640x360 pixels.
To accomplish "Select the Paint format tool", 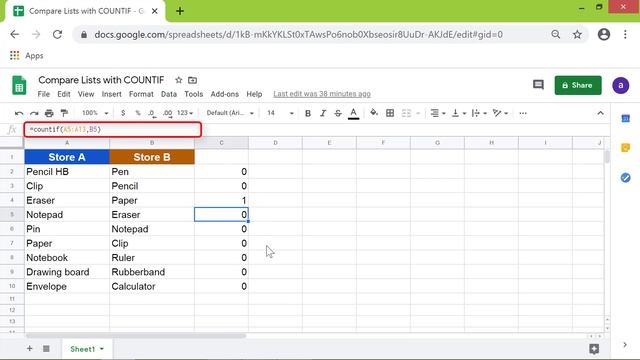I will click(64, 113).
